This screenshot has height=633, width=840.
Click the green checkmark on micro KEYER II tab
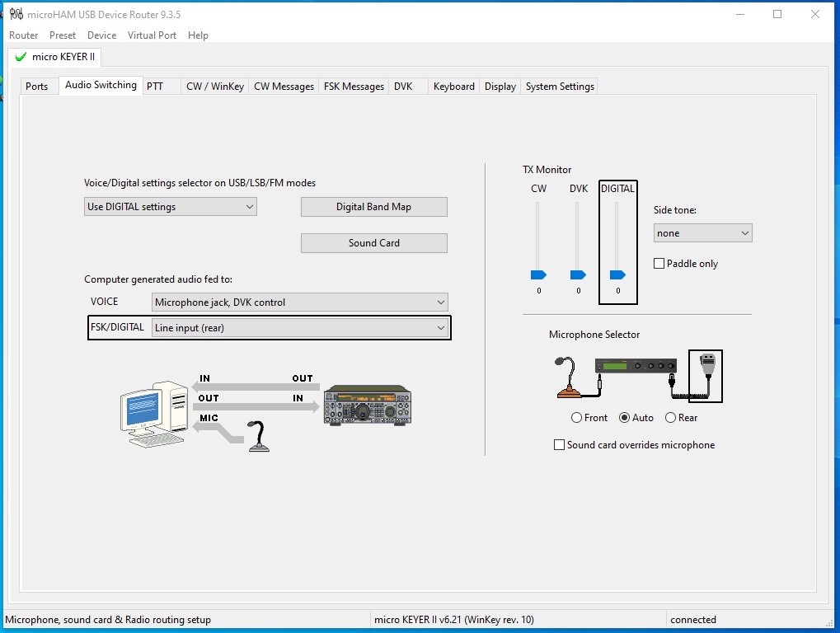tap(21, 57)
